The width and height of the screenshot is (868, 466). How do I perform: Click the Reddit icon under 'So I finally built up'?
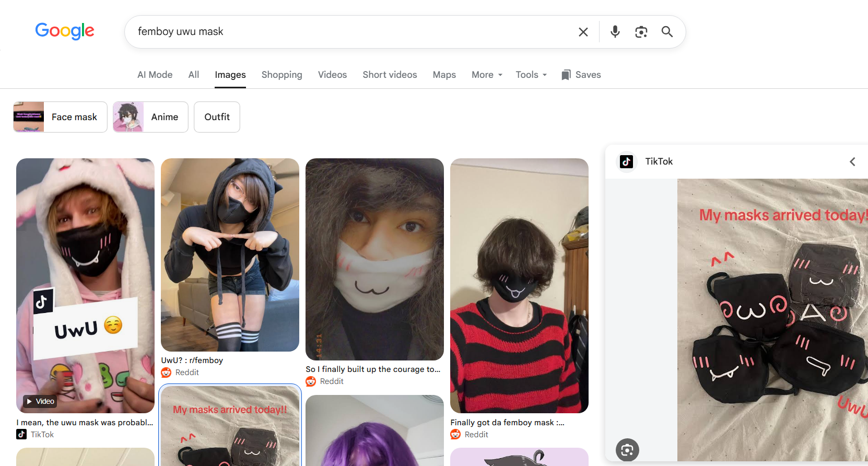(311, 381)
